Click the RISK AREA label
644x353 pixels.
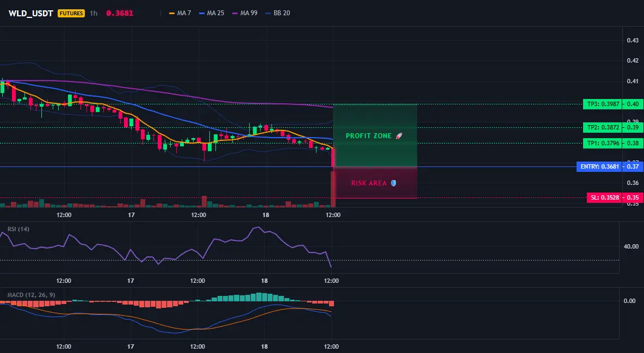[x=369, y=183]
